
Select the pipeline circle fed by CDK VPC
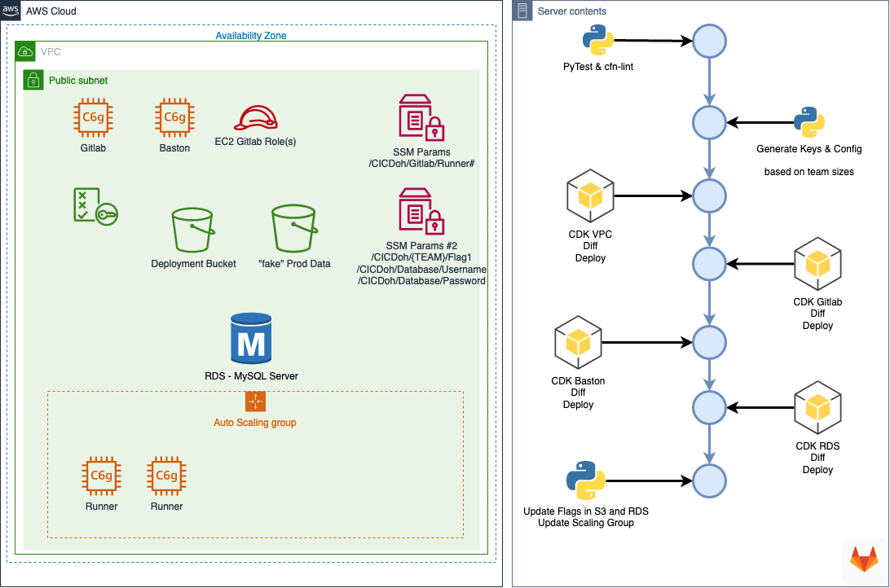[710, 195]
